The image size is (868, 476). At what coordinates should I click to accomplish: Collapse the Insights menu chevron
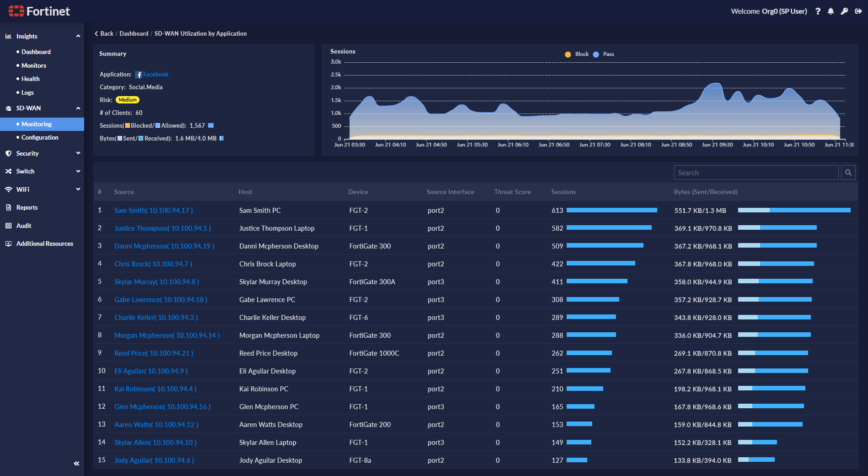(x=78, y=36)
